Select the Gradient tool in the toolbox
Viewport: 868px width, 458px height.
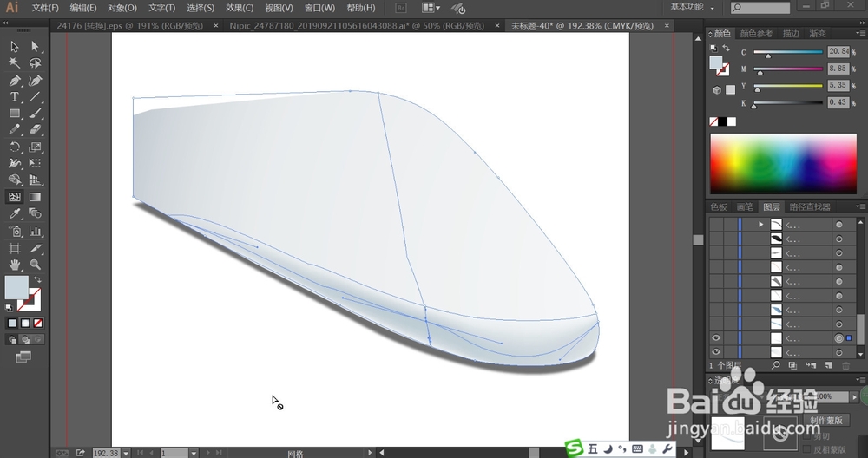tap(36, 197)
